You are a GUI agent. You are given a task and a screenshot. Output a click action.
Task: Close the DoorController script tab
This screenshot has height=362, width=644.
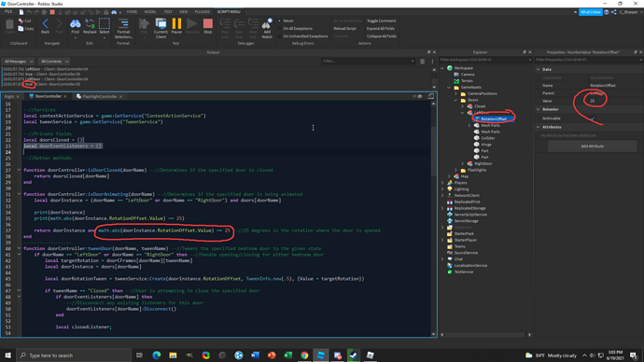coord(65,96)
